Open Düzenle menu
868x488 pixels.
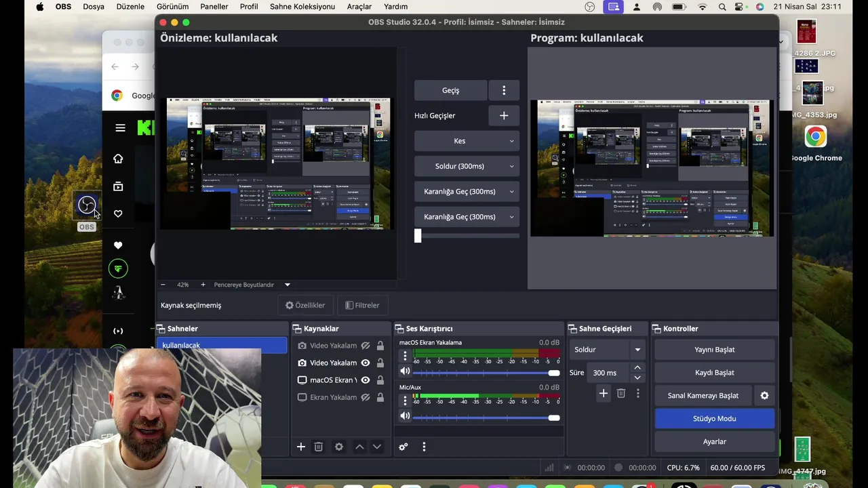coord(130,7)
